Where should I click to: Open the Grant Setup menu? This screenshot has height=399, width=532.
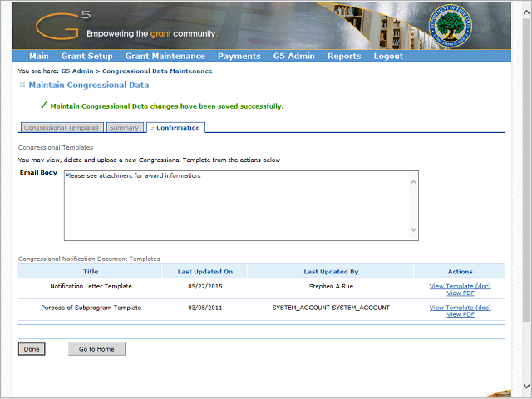pos(86,57)
